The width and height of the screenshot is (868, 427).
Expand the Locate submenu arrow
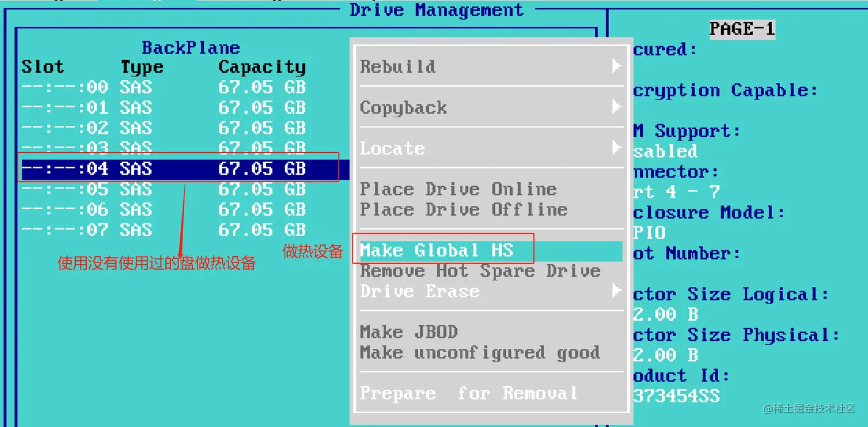point(616,148)
